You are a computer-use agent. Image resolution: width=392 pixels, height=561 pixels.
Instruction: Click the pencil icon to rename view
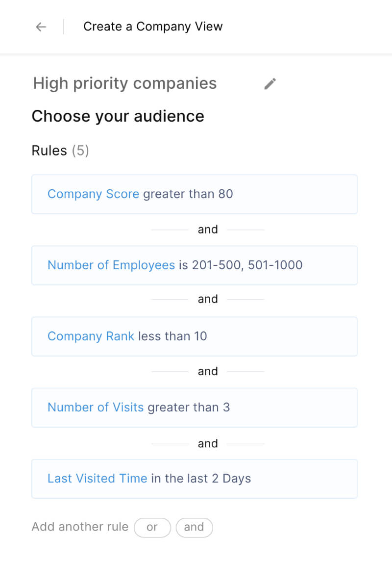(x=270, y=84)
